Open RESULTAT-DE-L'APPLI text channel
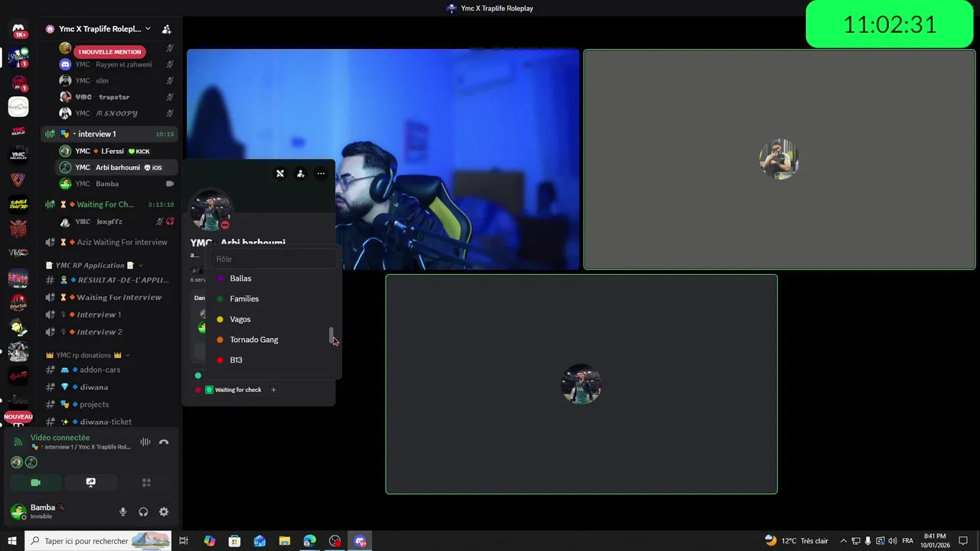980x551 pixels. coord(110,280)
